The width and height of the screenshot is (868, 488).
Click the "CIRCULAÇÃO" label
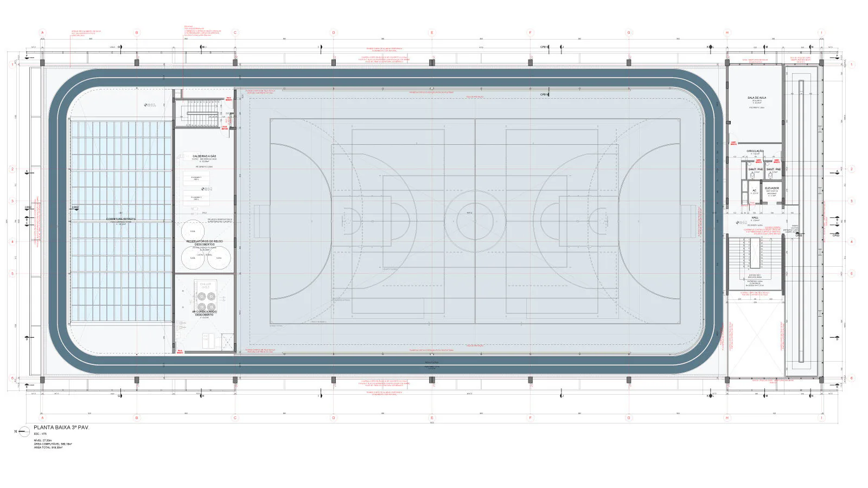pyautogui.click(x=755, y=151)
